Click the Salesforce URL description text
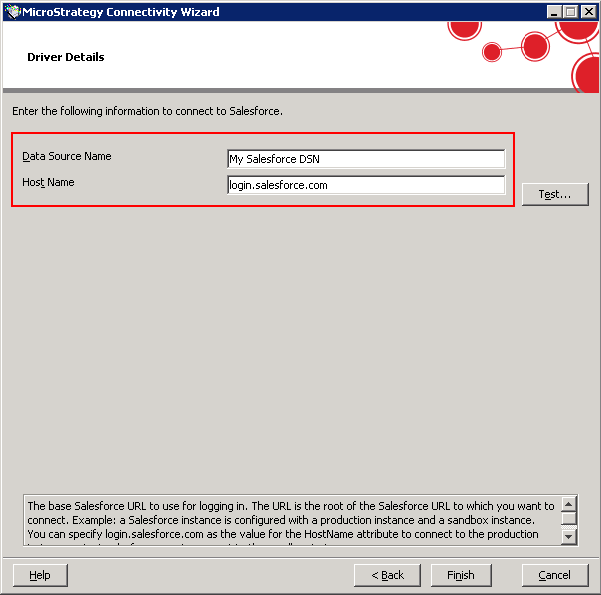Image resolution: width=601 pixels, height=595 pixels. pyautogui.click(x=290, y=520)
